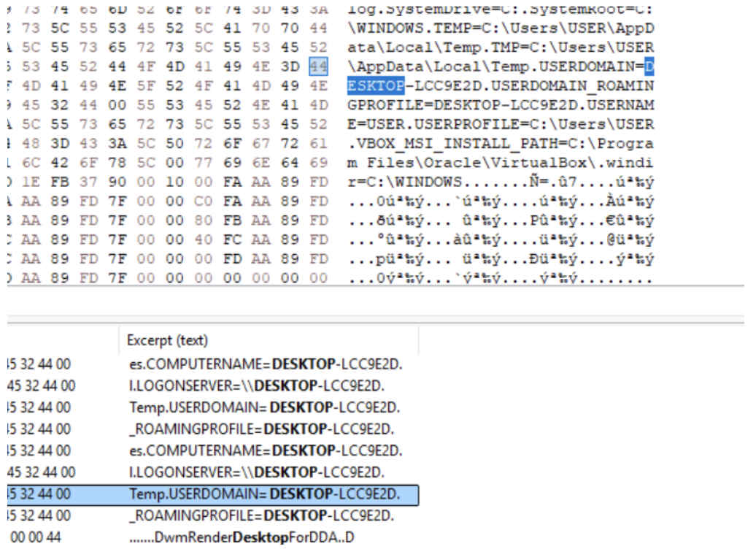Screen dimensions: 756x549
Task: Click the divider between hex view and results
Action: click(378, 316)
